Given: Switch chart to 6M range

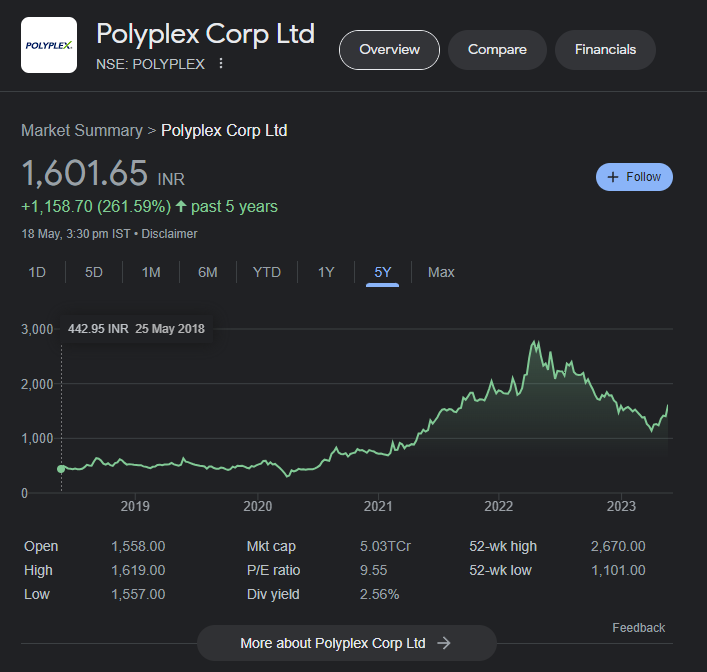Looking at the screenshot, I should (x=208, y=272).
